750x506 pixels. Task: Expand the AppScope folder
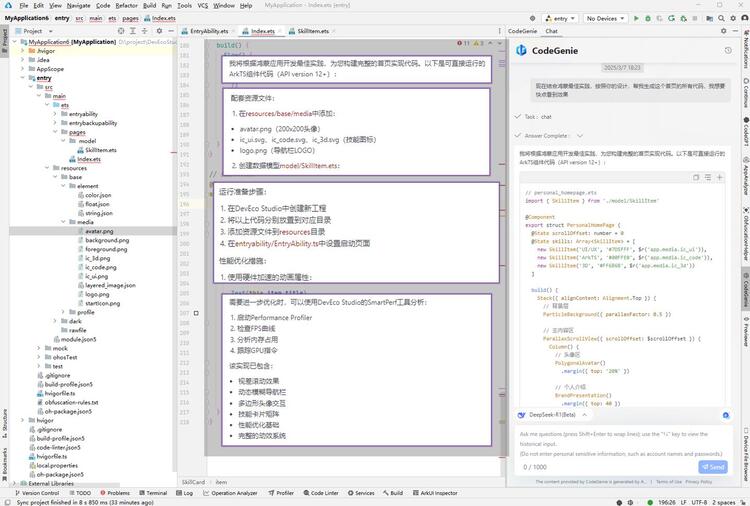point(22,69)
